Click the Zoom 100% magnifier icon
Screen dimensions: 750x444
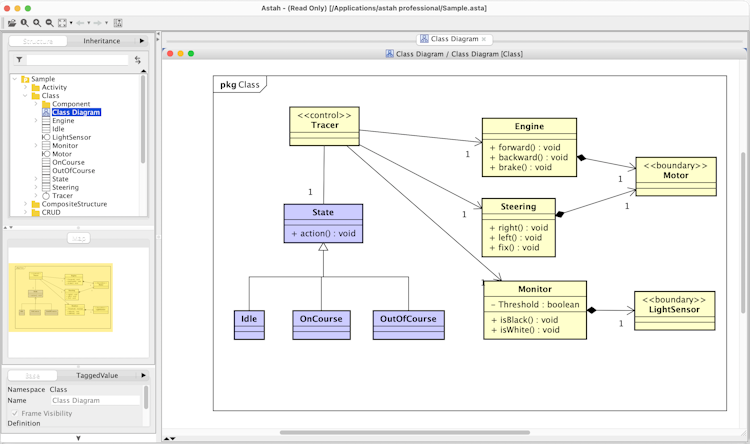[x=24, y=22]
